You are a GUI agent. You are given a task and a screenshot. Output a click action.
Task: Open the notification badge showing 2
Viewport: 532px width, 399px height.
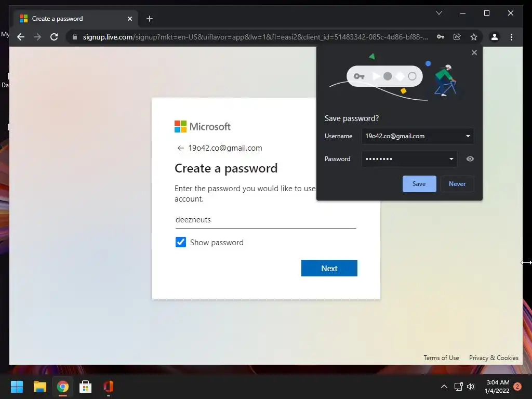pyautogui.click(x=517, y=387)
